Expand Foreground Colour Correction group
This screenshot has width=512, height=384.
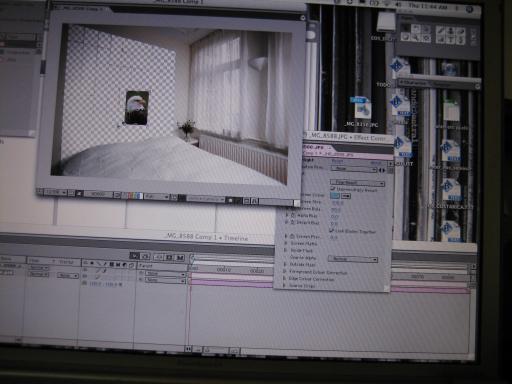285,272
